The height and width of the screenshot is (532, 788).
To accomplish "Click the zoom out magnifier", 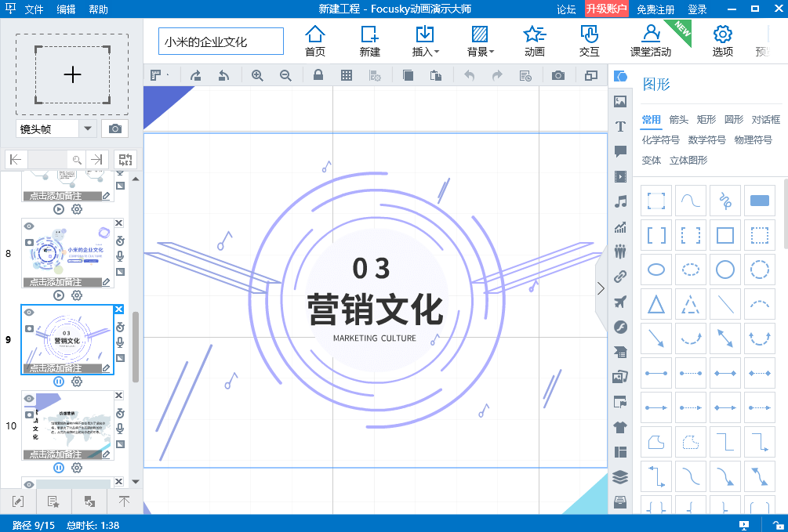I will click(x=285, y=75).
